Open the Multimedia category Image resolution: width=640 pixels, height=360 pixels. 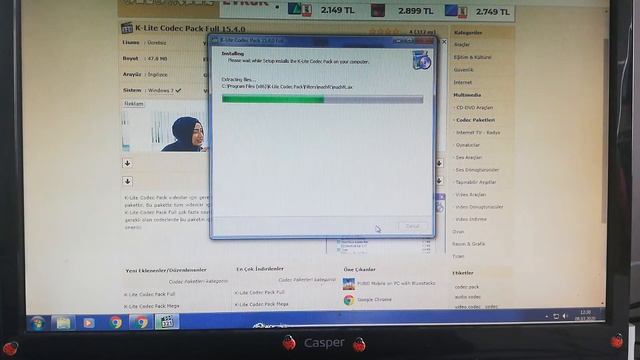coord(467,95)
